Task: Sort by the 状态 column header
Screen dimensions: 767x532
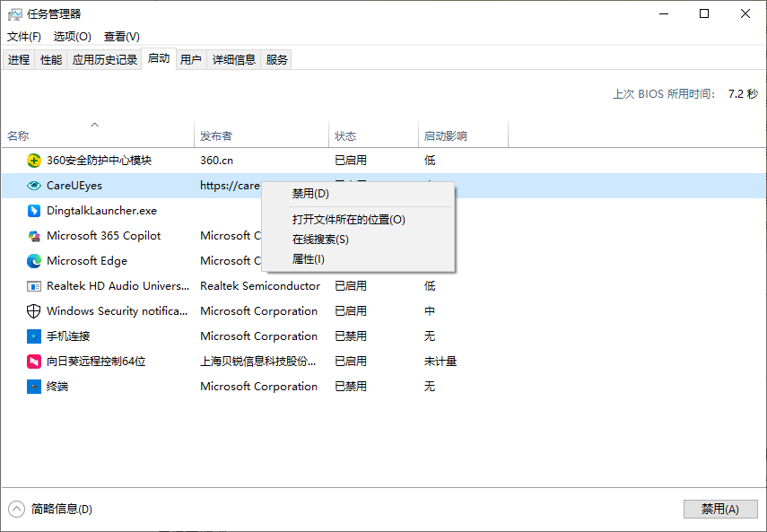Action: [x=373, y=136]
